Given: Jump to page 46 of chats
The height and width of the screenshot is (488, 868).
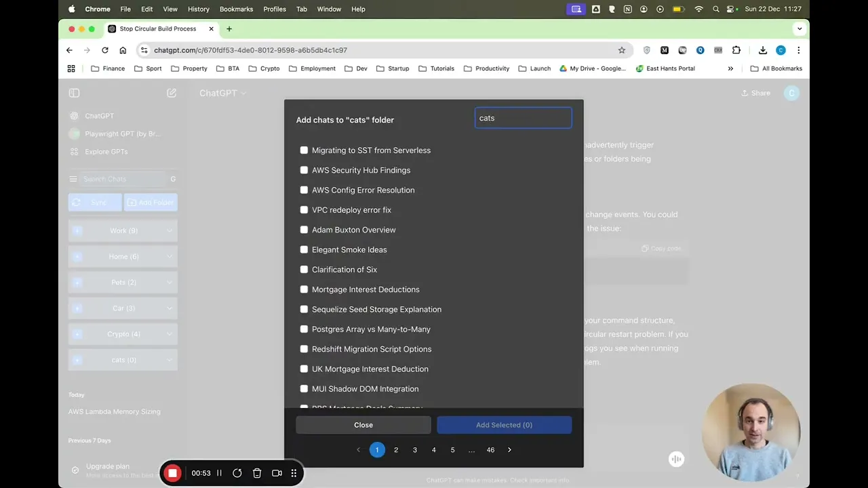Looking at the screenshot, I should pos(490,450).
